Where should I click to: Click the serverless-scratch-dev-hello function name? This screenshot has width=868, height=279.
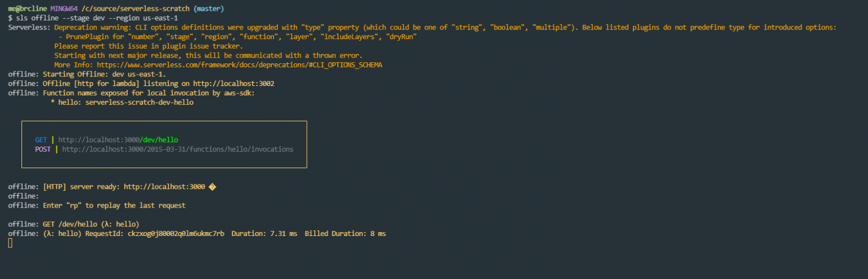[139, 102]
